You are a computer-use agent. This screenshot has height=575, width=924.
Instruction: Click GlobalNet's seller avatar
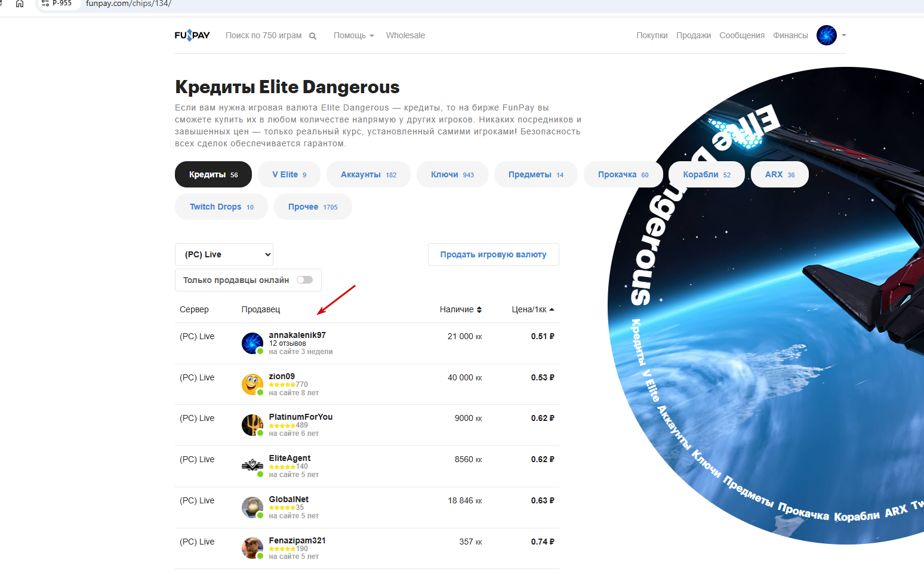point(252,508)
